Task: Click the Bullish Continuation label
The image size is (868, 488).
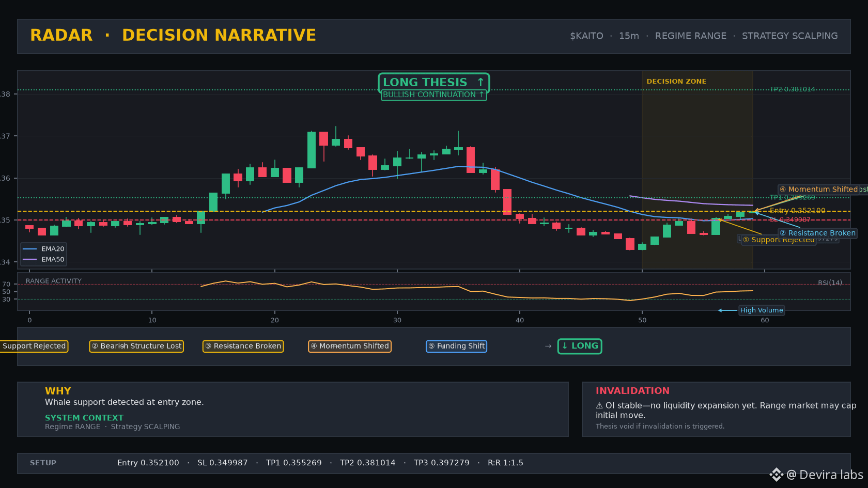Action: [x=433, y=95]
